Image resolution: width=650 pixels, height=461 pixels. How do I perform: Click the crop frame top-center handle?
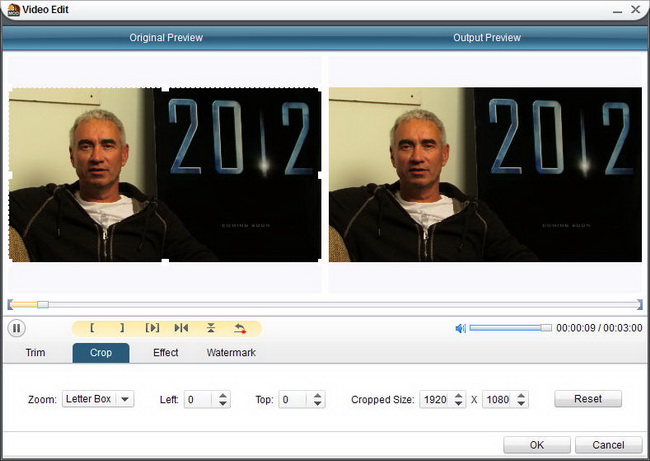pos(165,88)
